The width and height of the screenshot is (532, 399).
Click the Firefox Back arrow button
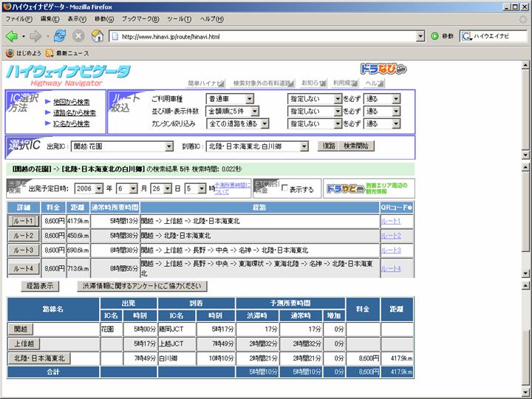[x=12, y=36]
